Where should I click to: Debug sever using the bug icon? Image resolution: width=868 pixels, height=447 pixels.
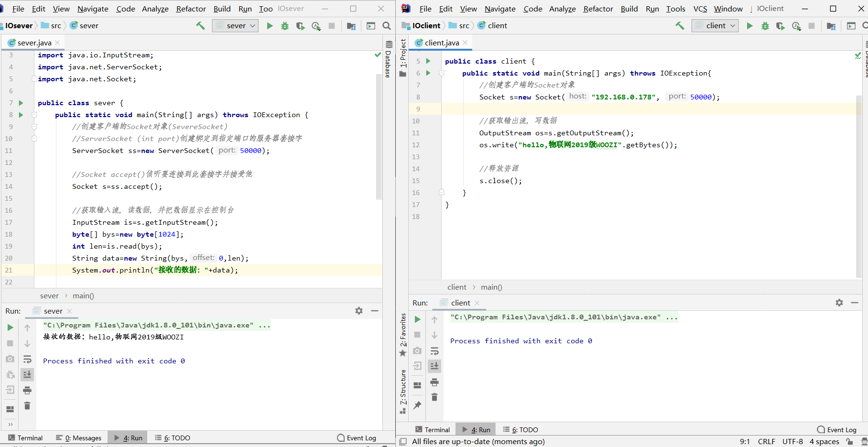[285, 26]
